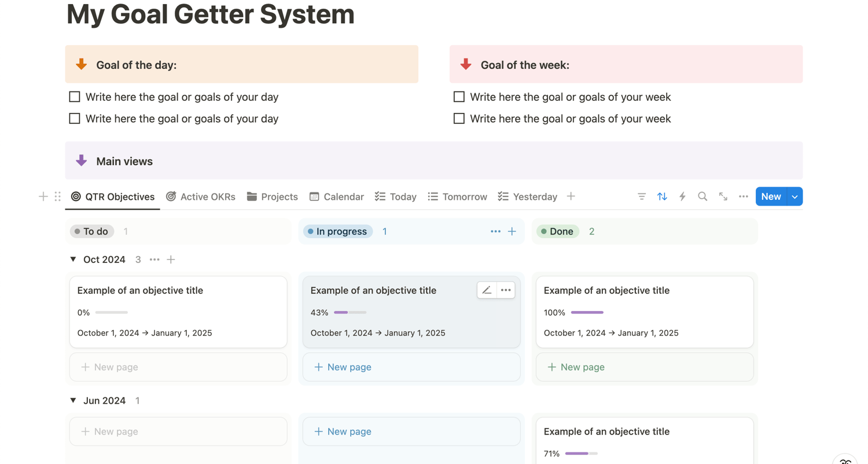Open the sort arrows icon
This screenshot has height=464, width=868.
coord(662,196)
